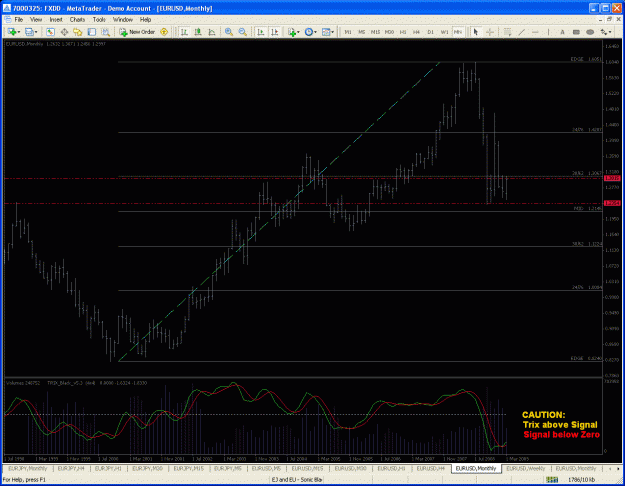The width and height of the screenshot is (625, 486).
Task: Click the EJ and EU profile status text
Action: 297,480
